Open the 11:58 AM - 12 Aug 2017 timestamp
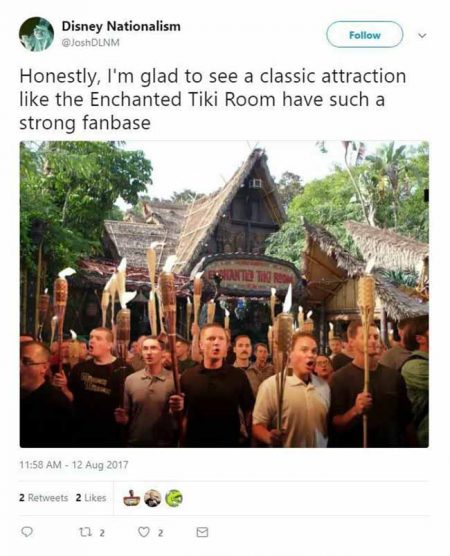This screenshot has width=450, height=556. (74, 465)
